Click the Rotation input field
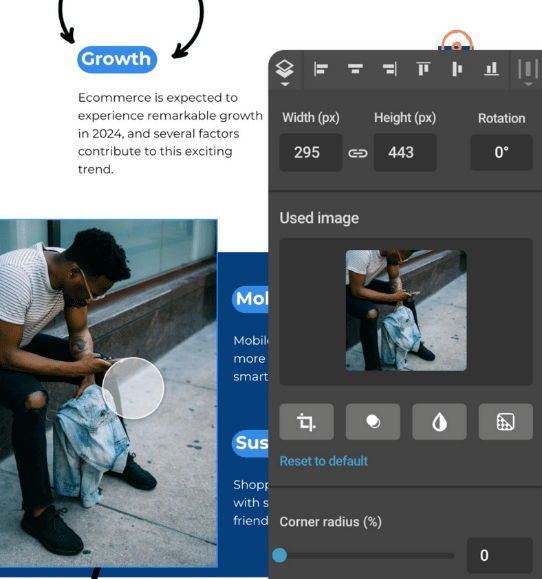The image size is (542, 579). pos(501,153)
